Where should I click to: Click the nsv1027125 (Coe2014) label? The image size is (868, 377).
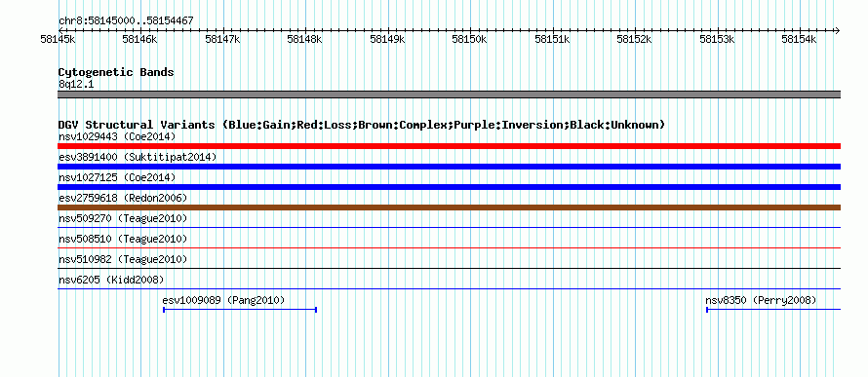pyautogui.click(x=117, y=177)
